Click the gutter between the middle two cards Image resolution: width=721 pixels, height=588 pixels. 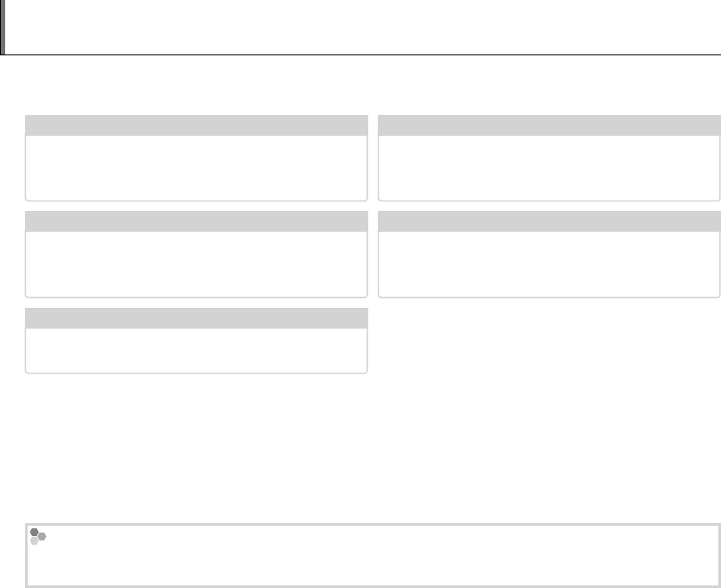coord(373,253)
